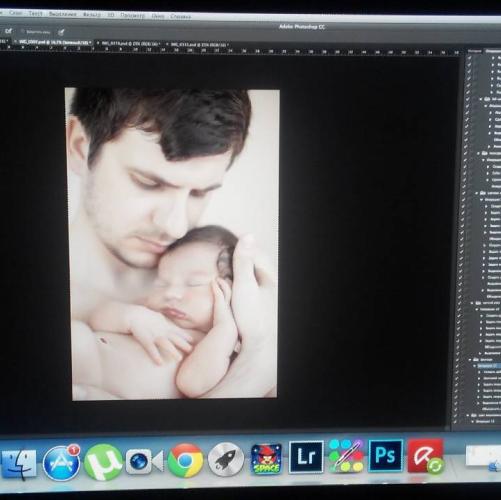This screenshot has height=500, width=501.
Task: Toggle checkmark of the topmost action set folder
Action: pyautogui.click(x=468, y=99)
